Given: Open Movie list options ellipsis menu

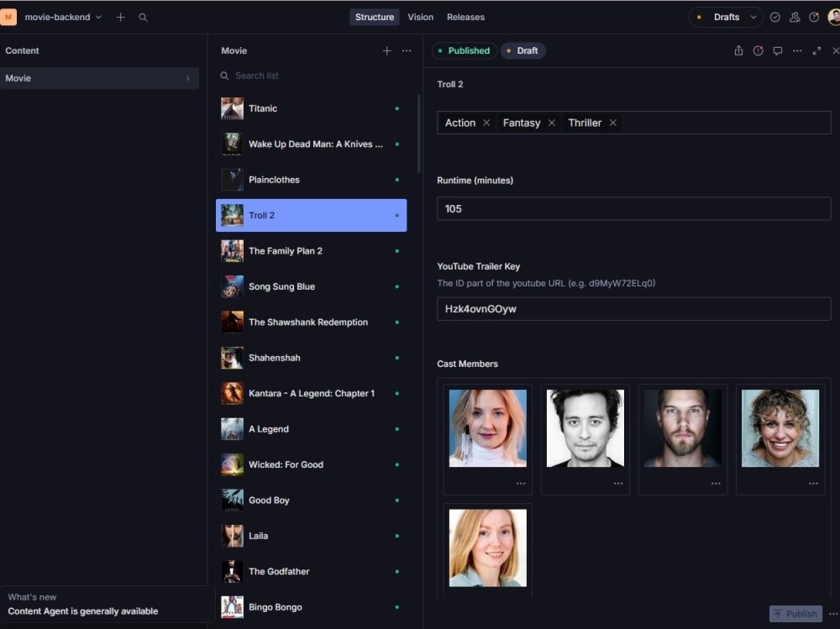Looking at the screenshot, I should [407, 51].
